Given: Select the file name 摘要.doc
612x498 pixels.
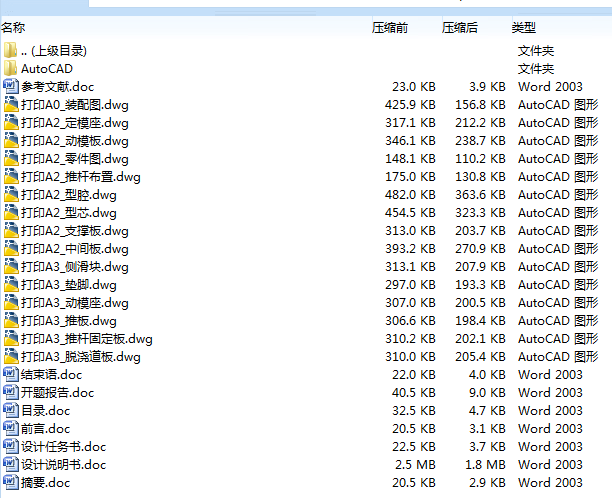Looking at the screenshot, I should (46, 483).
